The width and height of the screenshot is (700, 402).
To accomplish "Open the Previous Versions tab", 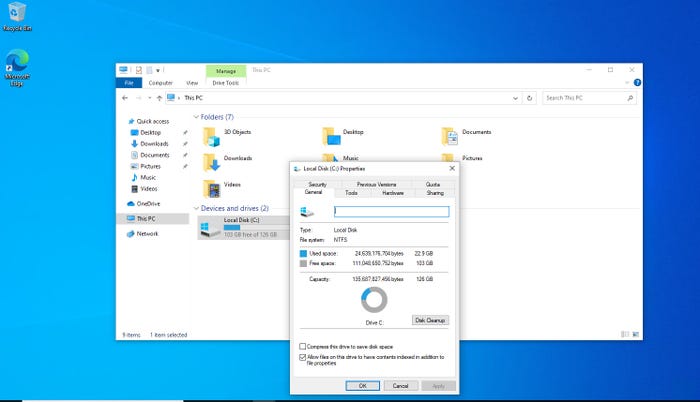I will (376, 184).
